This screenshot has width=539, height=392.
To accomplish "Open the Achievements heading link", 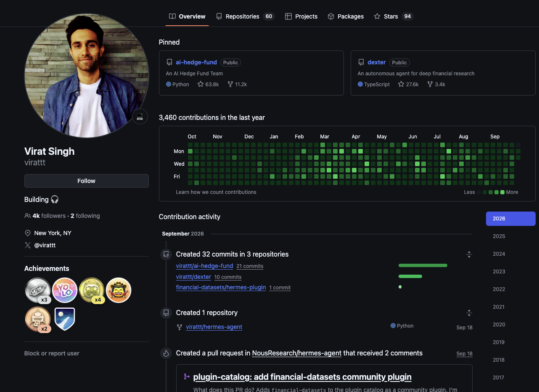I will point(47,268).
